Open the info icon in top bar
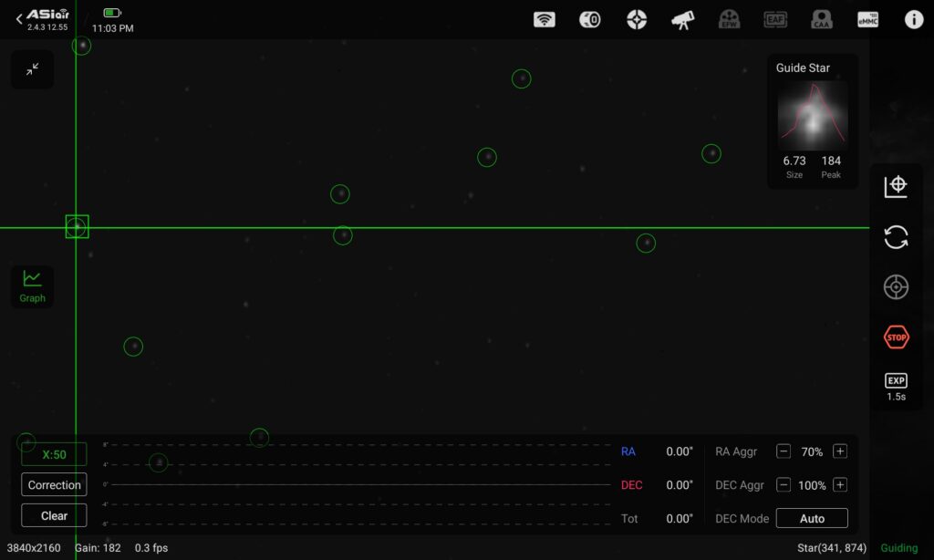The height and width of the screenshot is (560, 934). pyautogui.click(x=914, y=20)
